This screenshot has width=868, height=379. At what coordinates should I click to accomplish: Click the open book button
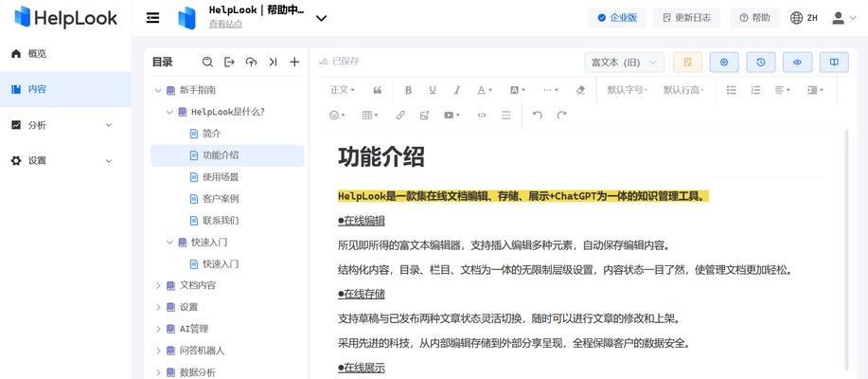(x=834, y=62)
